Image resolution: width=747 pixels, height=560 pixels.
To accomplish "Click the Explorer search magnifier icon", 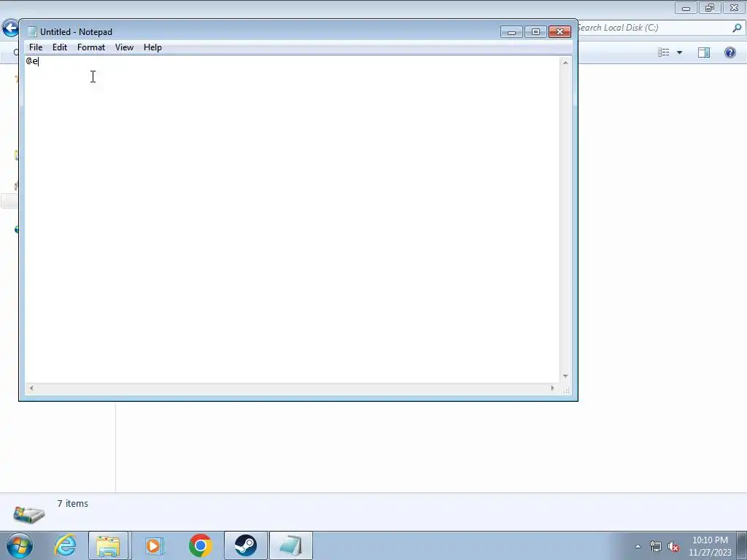I will tap(737, 28).
